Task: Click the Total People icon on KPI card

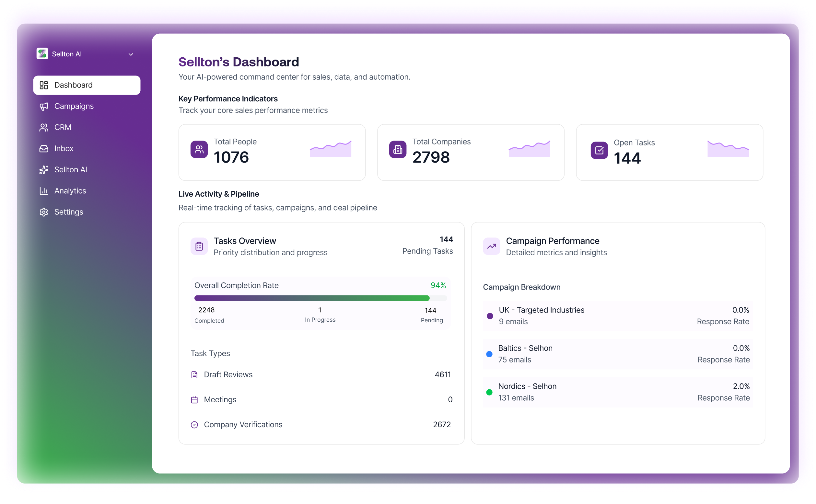Action: click(199, 149)
